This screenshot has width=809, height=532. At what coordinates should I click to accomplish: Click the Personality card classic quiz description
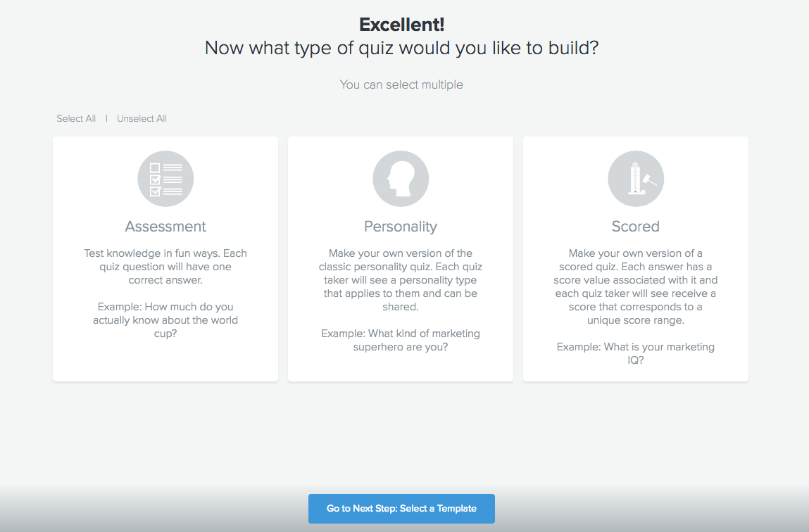pyautogui.click(x=401, y=280)
